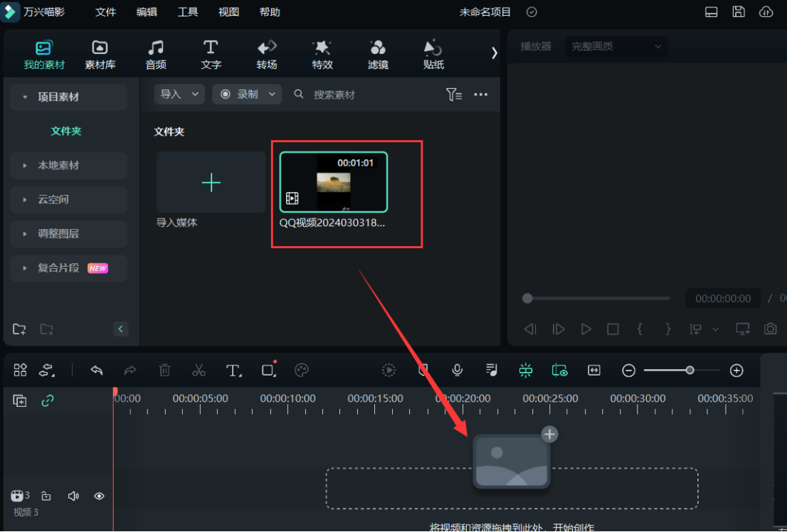This screenshot has height=532, width=787.
Task: Toggle visibility eye on video track 3
Action: 100,496
